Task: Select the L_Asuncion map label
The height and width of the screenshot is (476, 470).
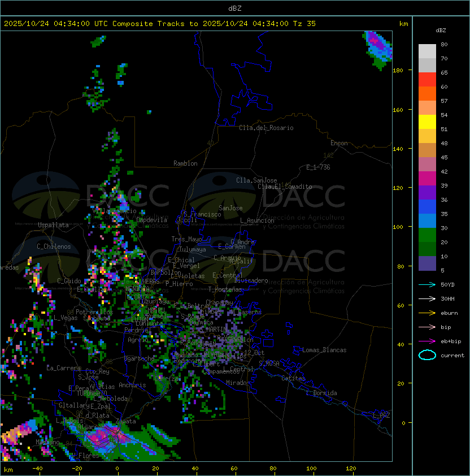Action: click(x=257, y=220)
